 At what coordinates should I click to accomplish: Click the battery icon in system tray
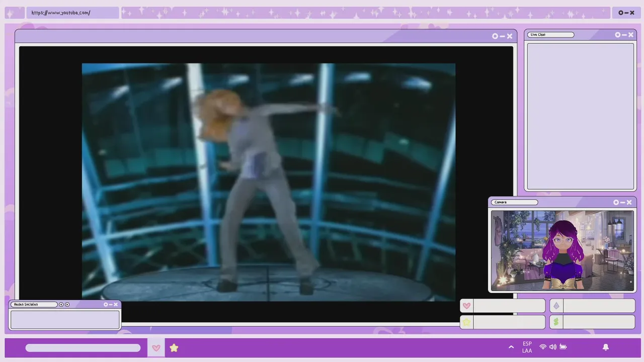coord(563,347)
